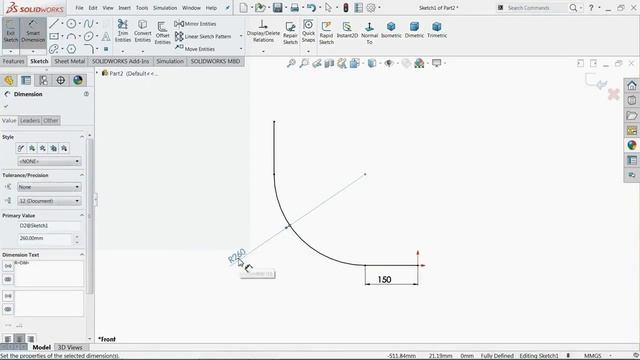Select the Polygon sketch tool
The width and height of the screenshot is (640, 360).
tap(71, 49)
